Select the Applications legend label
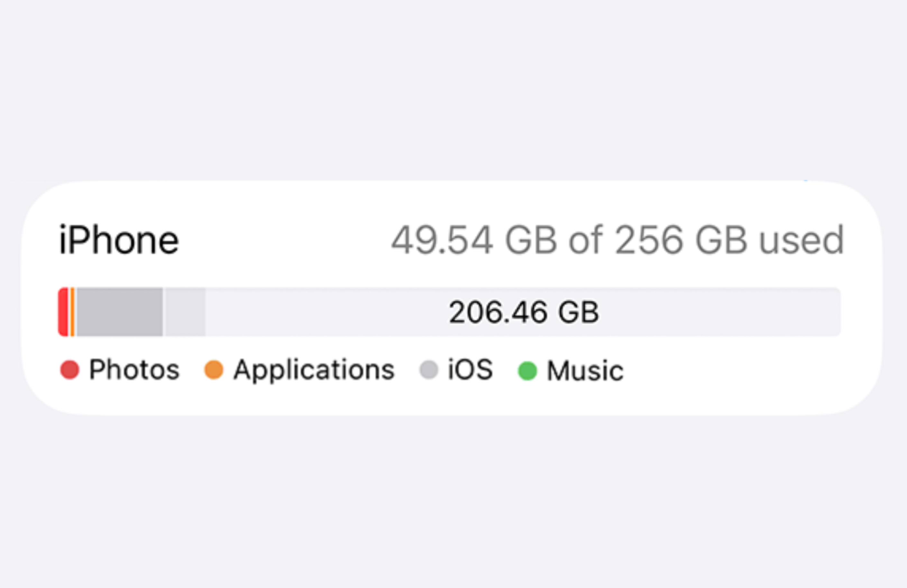 pos(314,370)
